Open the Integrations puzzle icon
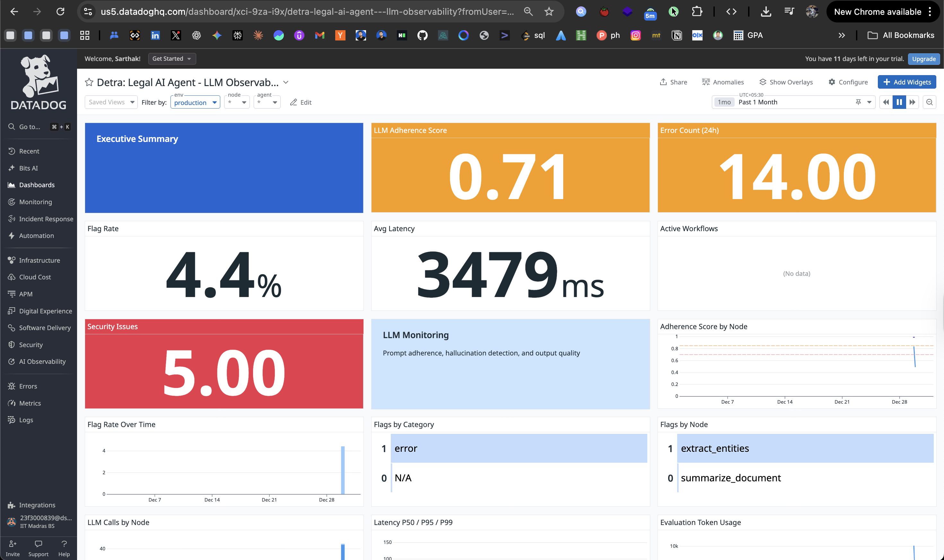Viewport: 944px width, 560px height. 11,505
